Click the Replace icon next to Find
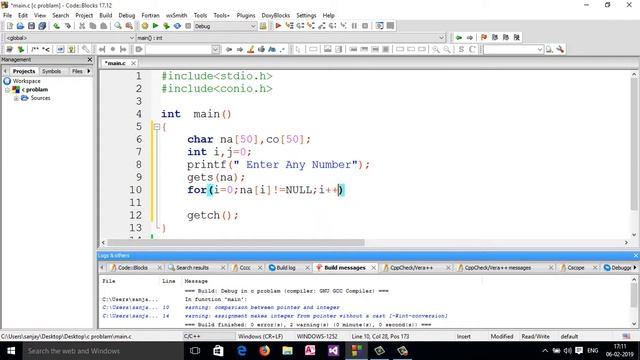The image size is (640, 360). click(129, 26)
